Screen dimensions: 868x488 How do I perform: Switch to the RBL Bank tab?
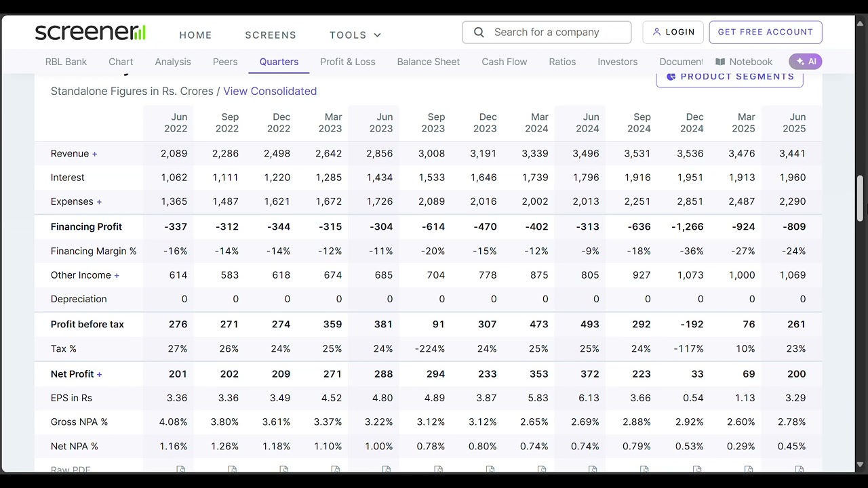(x=66, y=62)
